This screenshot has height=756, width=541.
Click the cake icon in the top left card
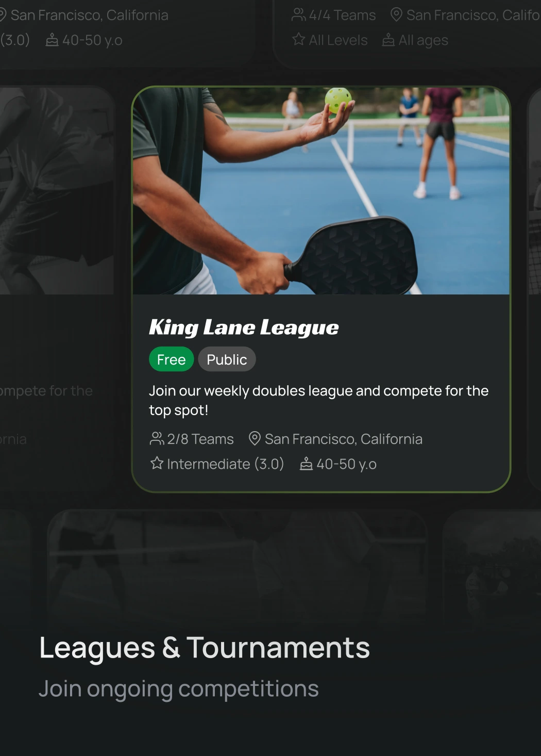(x=52, y=40)
